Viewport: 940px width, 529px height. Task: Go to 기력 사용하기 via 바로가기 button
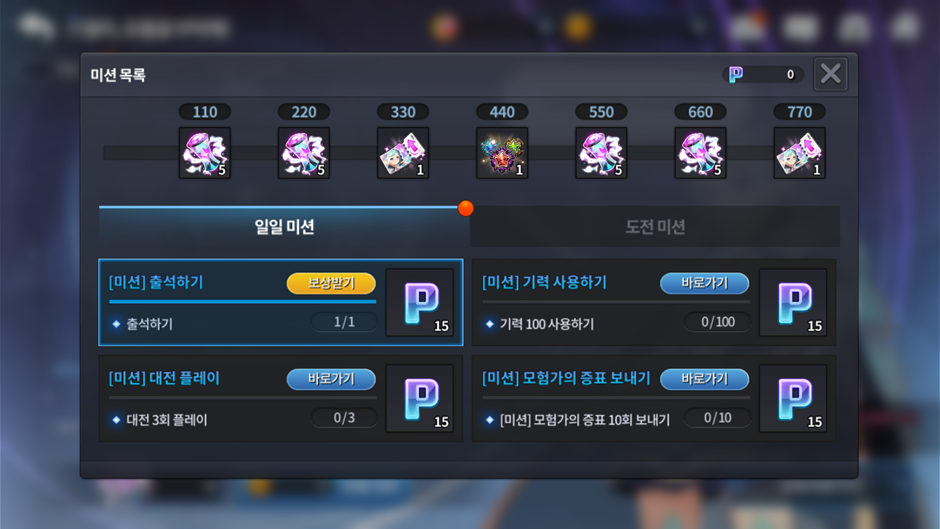pyautogui.click(x=704, y=283)
